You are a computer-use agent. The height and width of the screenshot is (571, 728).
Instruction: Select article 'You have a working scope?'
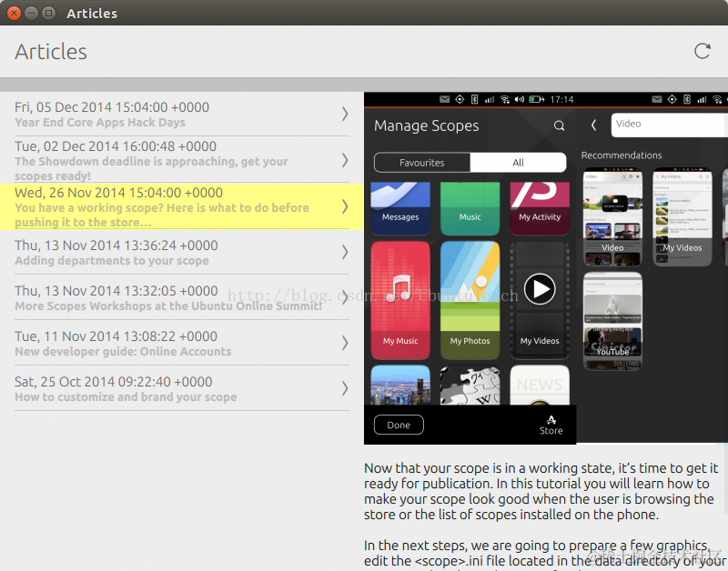(x=182, y=206)
